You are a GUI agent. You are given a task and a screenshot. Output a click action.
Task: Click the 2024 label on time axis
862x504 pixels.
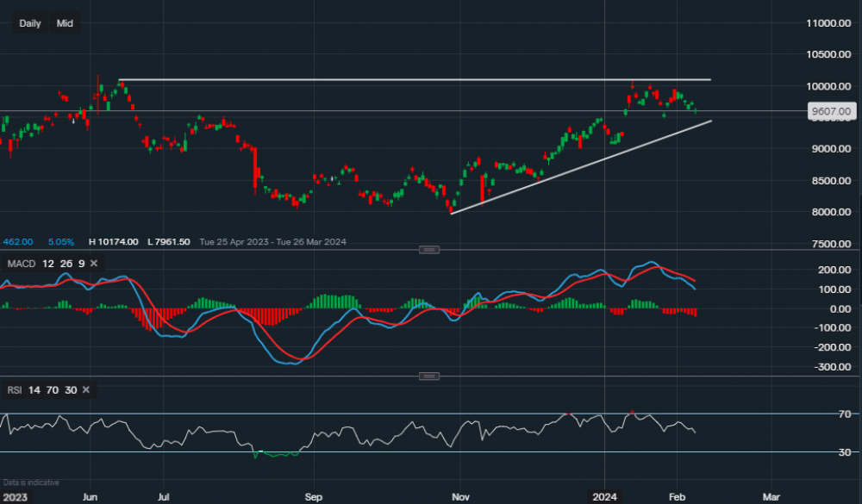[x=604, y=496]
